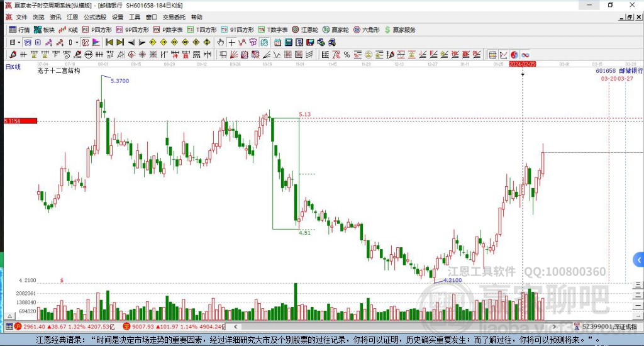Click the red floppy save icon
The image size is (644, 346).
click(x=310, y=42)
